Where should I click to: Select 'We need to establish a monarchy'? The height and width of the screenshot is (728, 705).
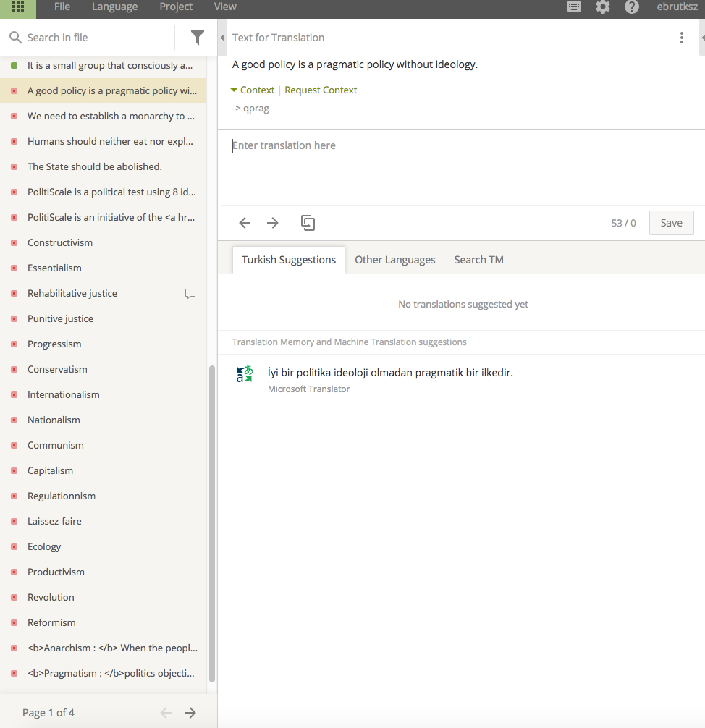pyautogui.click(x=103, y=116)
